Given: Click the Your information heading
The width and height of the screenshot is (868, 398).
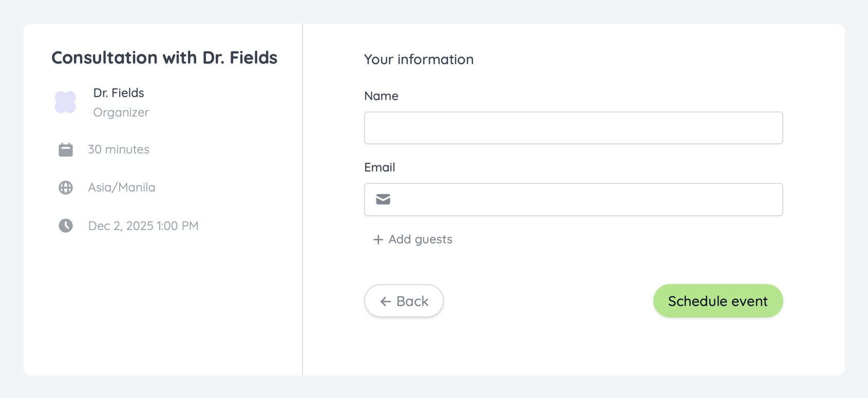Looking at the screenshot, I should pos(419,60).
